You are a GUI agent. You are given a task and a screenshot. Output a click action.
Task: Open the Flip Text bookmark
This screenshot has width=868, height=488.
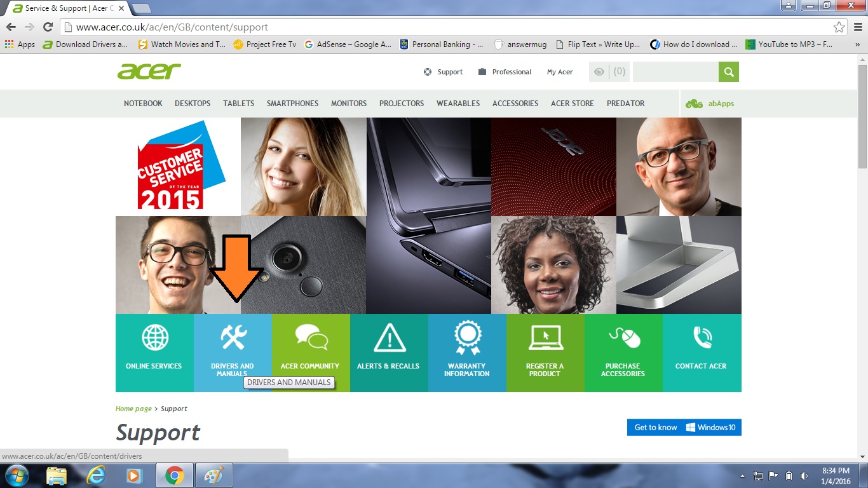tap(597, 44)
